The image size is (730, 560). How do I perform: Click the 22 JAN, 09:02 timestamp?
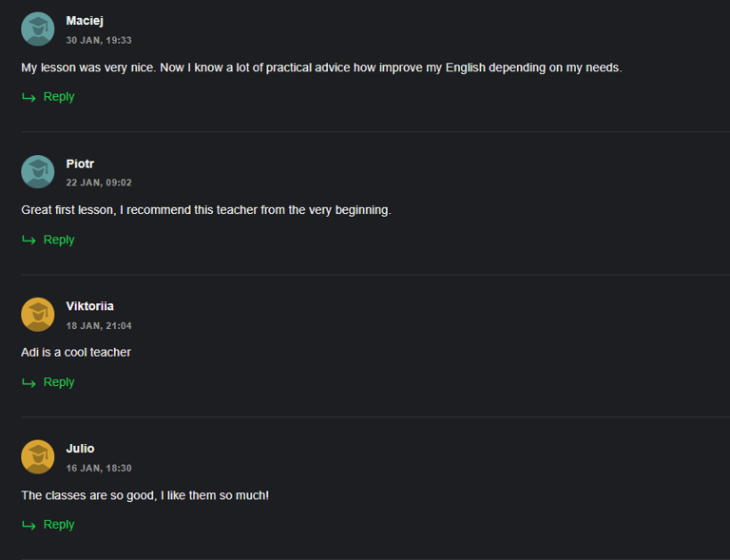(99, 183)
